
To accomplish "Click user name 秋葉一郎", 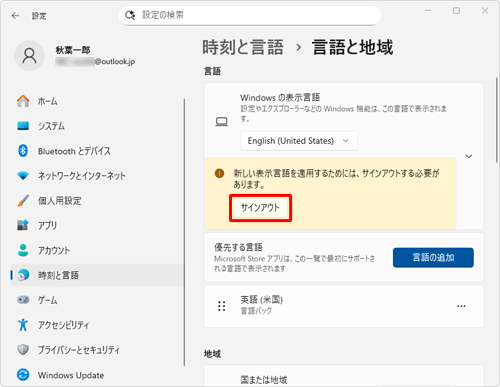I will click(73, 50).
